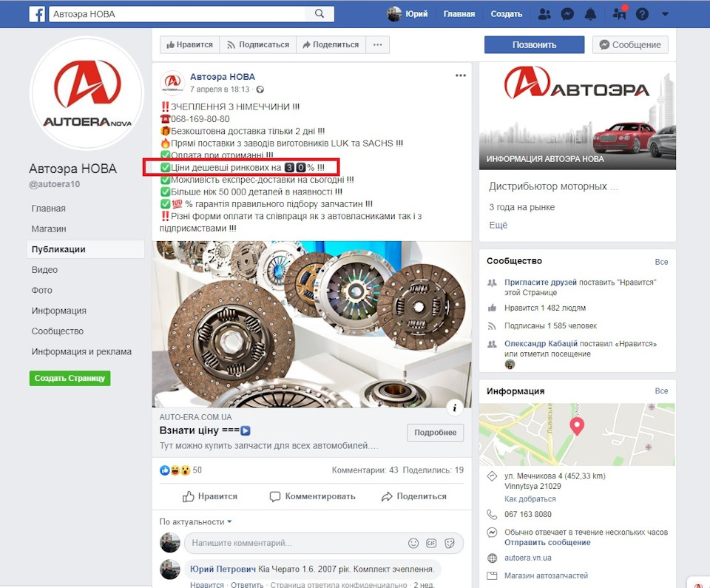Open Messenger icon in top bar
The image size is (710, 588).
tap(567, 14)
